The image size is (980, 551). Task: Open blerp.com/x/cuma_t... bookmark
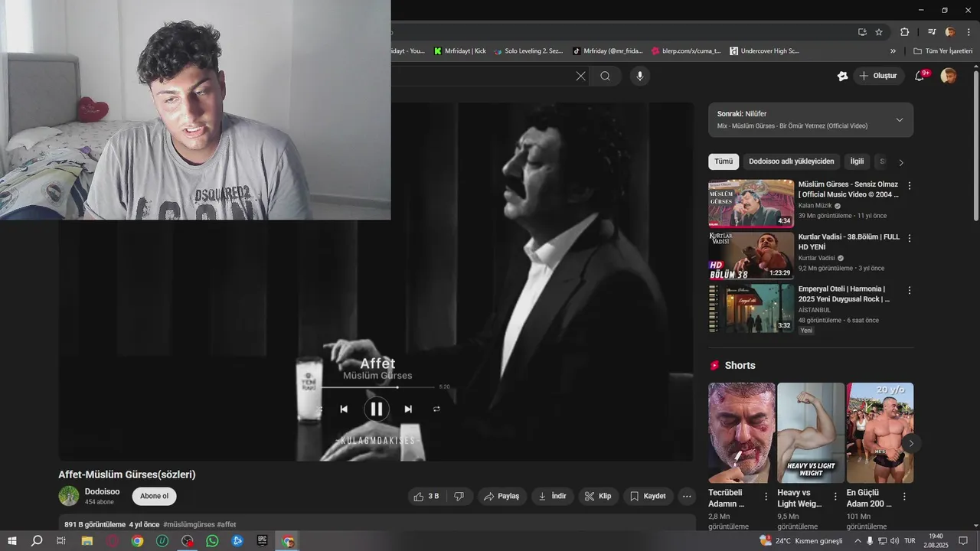coord(687,51)
